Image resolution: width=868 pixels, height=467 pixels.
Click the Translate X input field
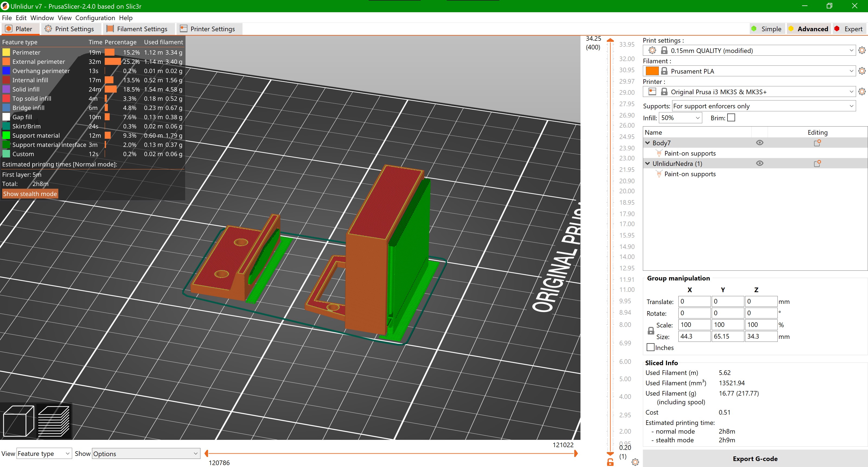(694, 301)
